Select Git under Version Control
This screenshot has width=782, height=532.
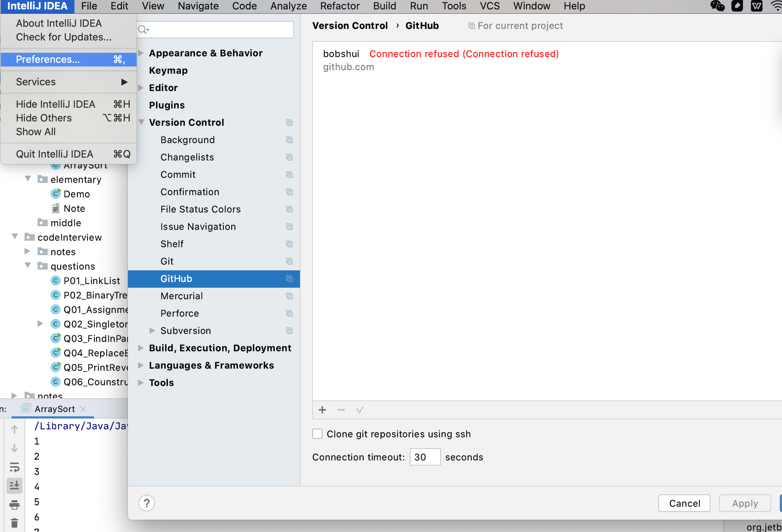(167, 261)
